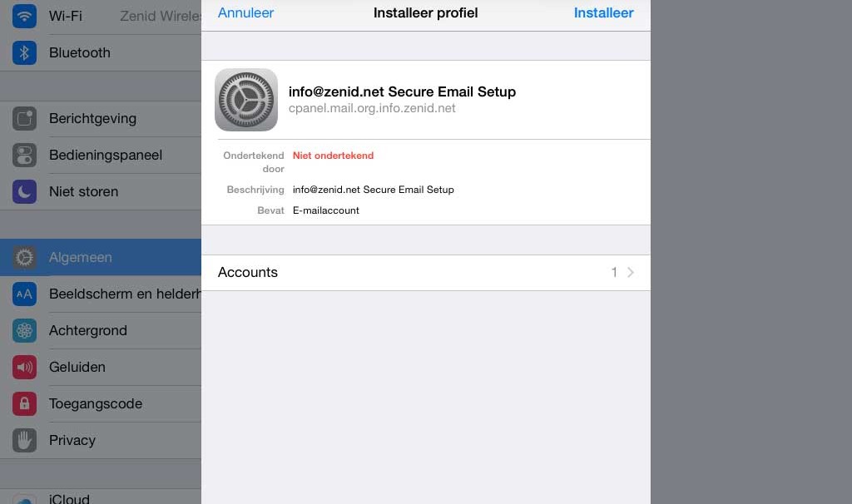Click Installeer to install profile
Viewport: 852px width, 504px height.
(x=604, y=13)
